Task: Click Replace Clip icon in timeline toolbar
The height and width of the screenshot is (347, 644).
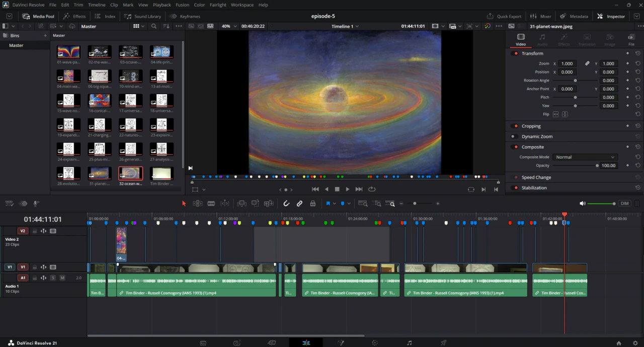Action: pyautogui.click(x=269, y=203)
